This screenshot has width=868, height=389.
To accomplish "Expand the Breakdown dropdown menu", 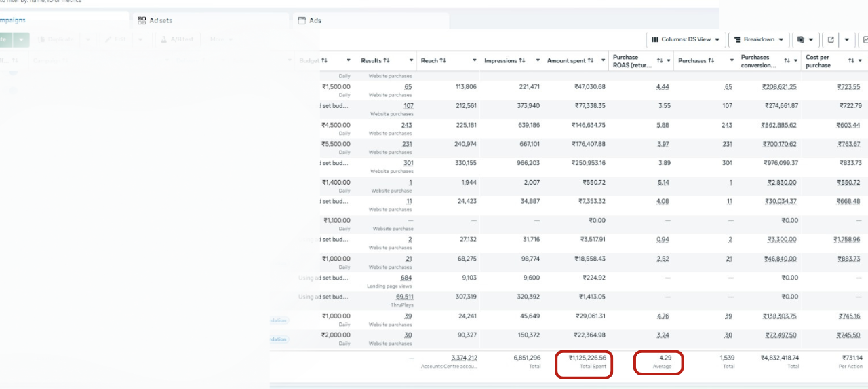I will pos(759,39).
